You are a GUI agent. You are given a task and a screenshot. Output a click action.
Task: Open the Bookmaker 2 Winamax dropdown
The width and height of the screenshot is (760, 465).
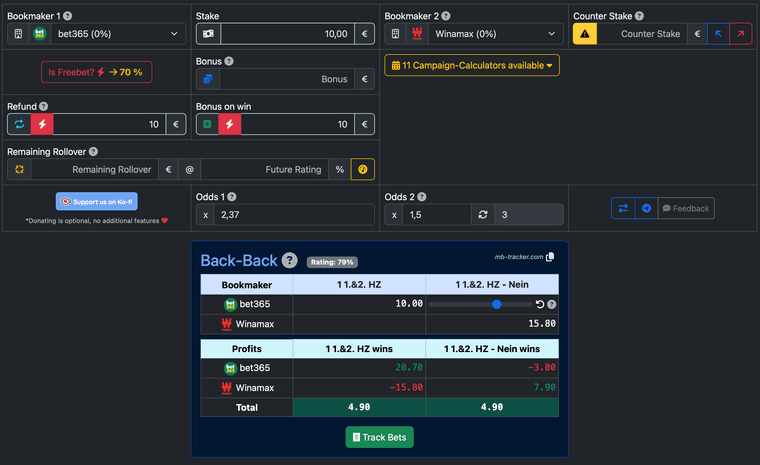click(x=485, y=34)
